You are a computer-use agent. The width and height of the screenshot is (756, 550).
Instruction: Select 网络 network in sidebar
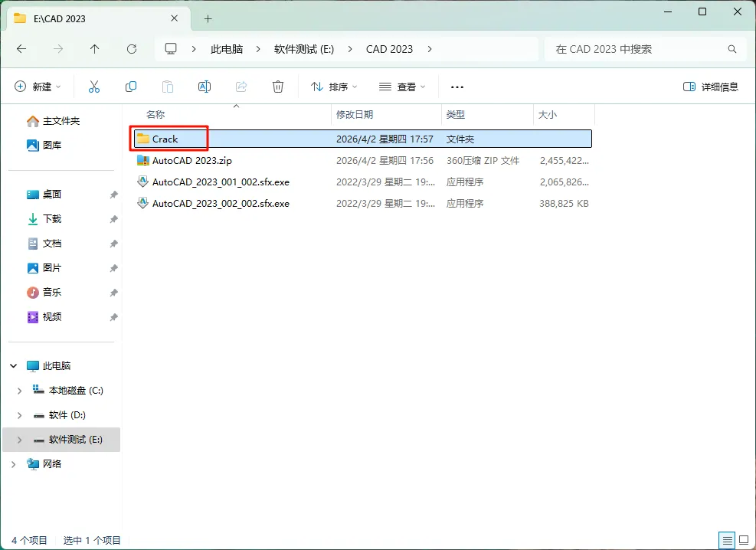(44, 464)
